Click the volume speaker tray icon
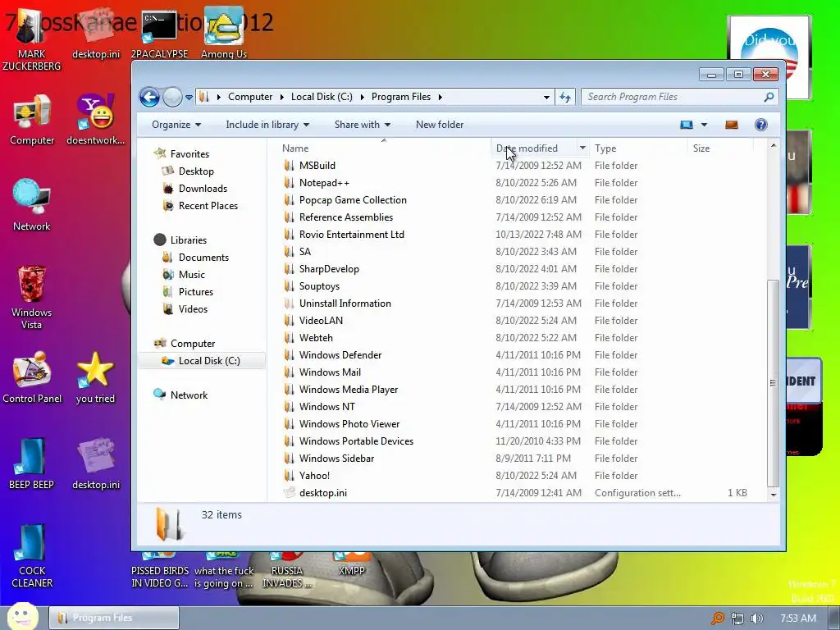The width and height of the screenshot is (840, 630). tap(756, 619)
